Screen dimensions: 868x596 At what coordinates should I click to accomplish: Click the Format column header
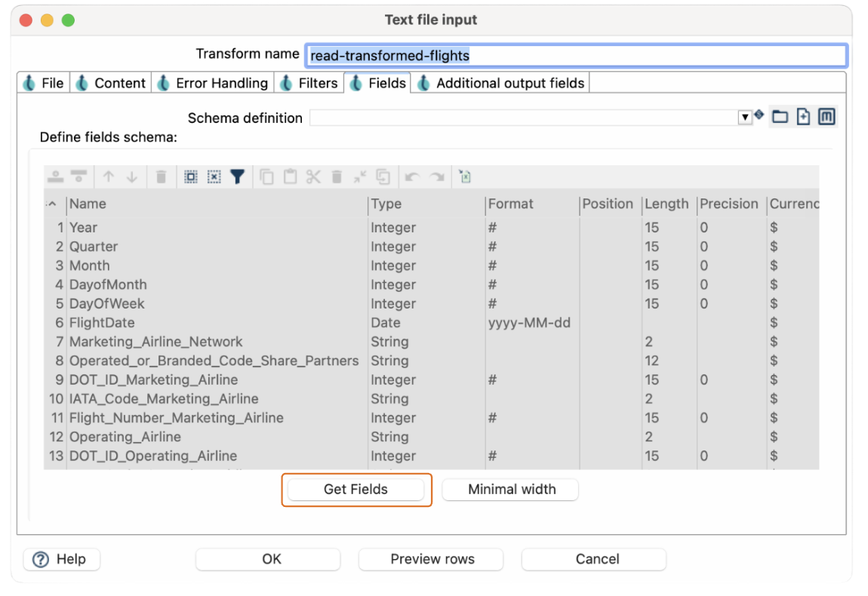(x=533, y=204)
